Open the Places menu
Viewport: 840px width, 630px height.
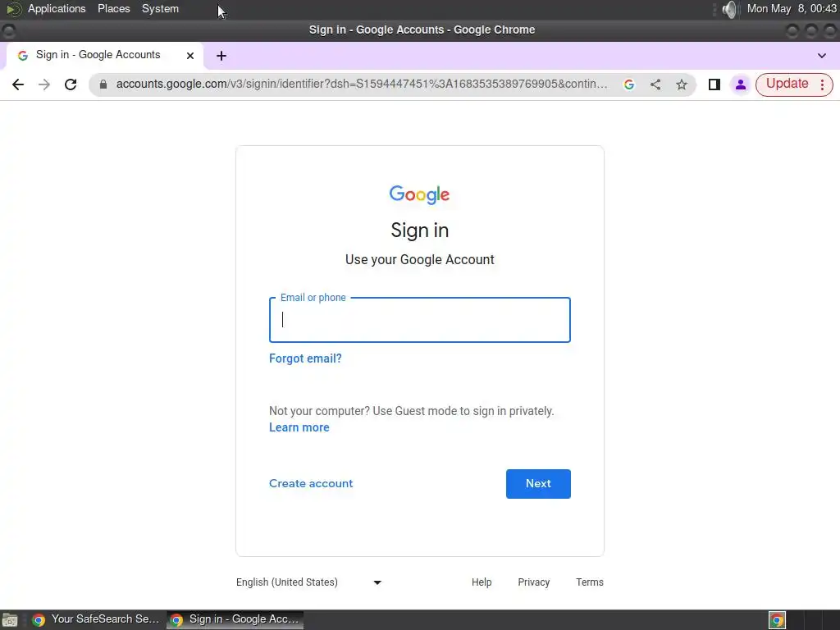coord(113,8)
